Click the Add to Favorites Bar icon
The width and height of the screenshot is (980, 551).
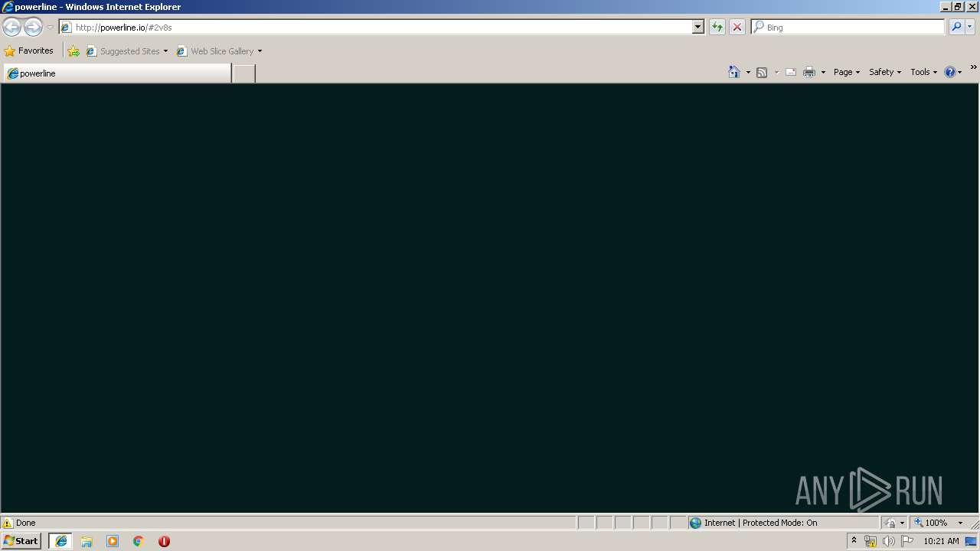73,51
